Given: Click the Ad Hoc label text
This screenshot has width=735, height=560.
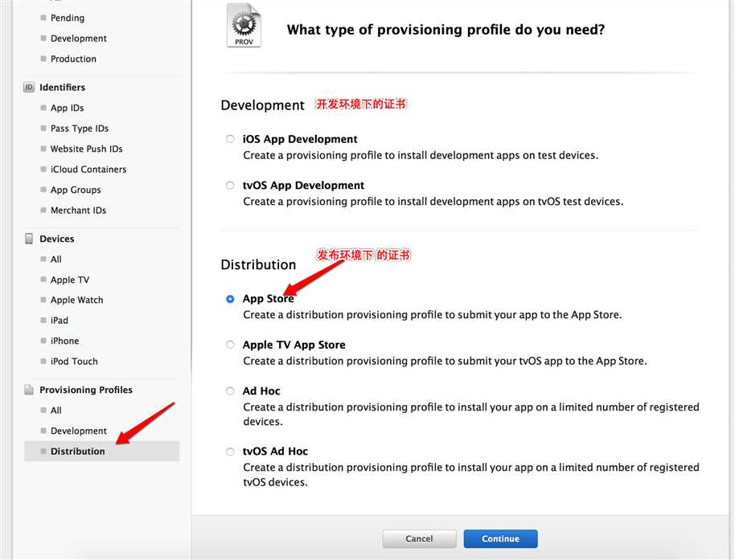Looking at the screenshot, I should point(261,391).
